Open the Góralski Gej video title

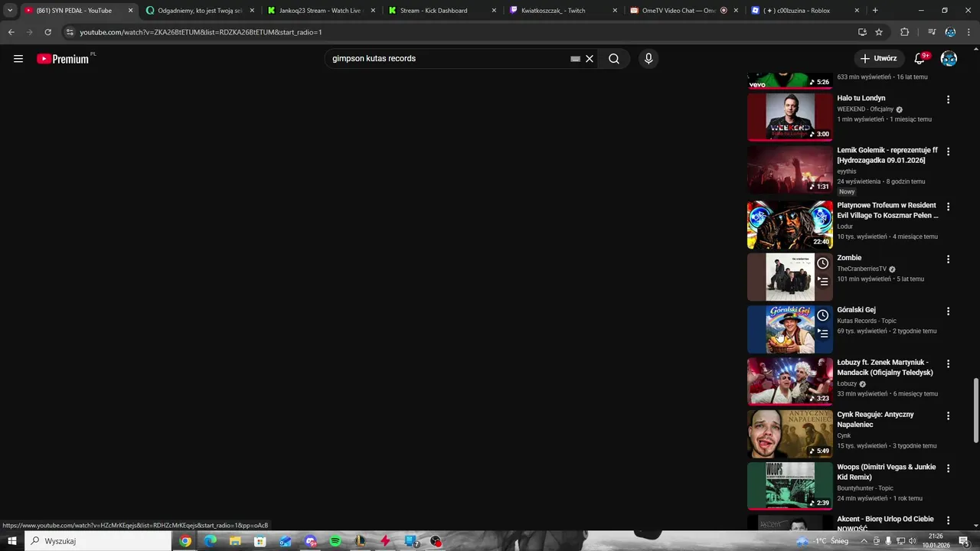point(856,310)
